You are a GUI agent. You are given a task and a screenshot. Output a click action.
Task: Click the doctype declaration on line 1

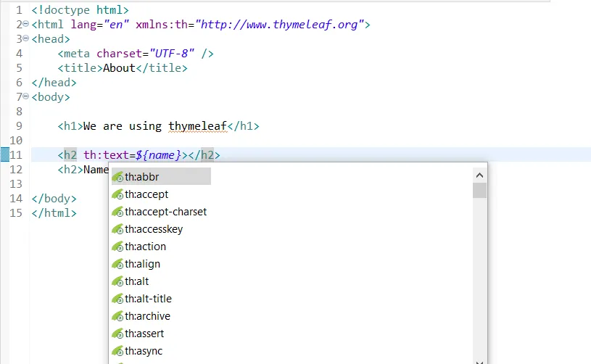point(80,10)
